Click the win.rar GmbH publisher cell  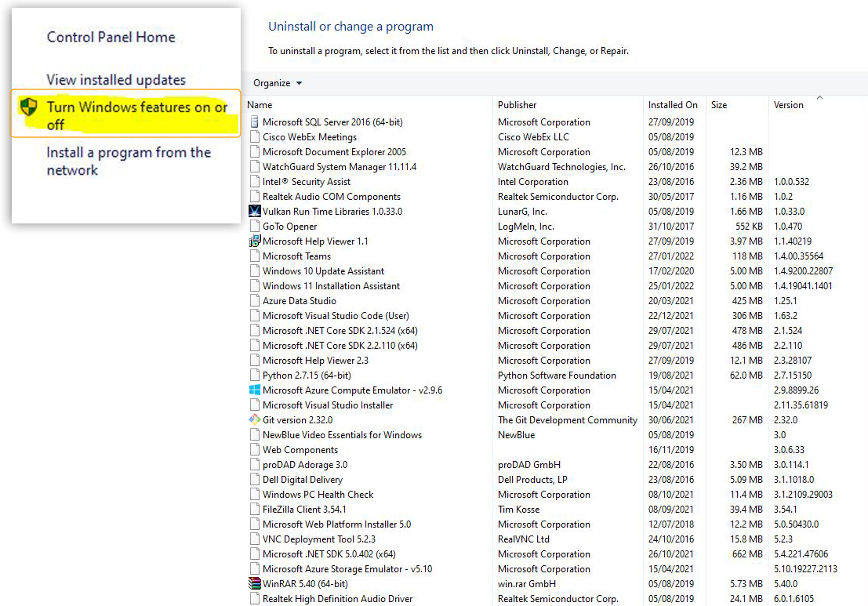(526, 584)
